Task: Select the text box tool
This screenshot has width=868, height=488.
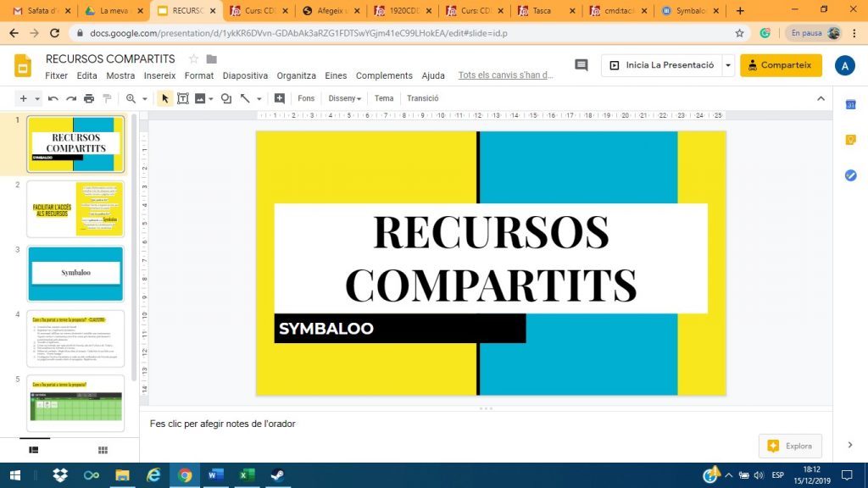Action: click(182, 98)
